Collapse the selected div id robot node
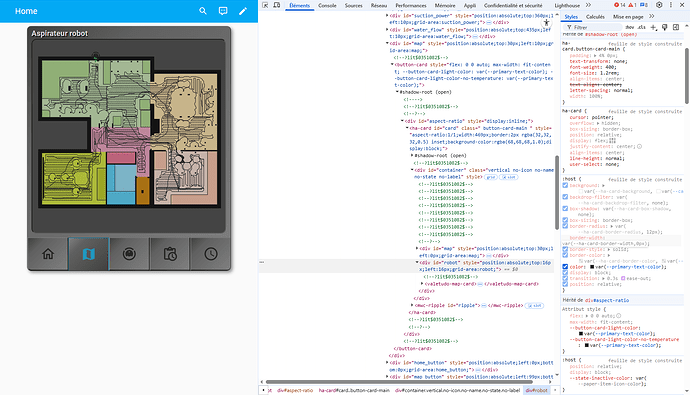This screenshot has height=395, width=690. 417,262
